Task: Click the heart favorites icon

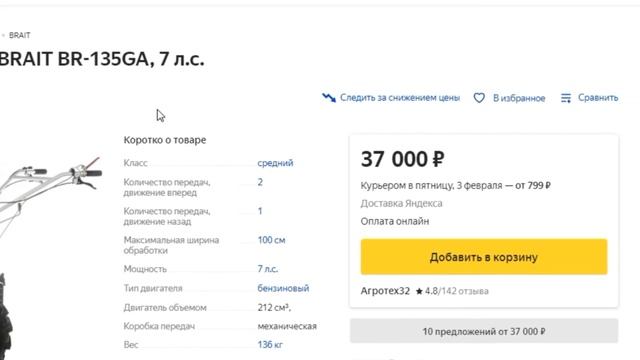Action: click(479, 98)
